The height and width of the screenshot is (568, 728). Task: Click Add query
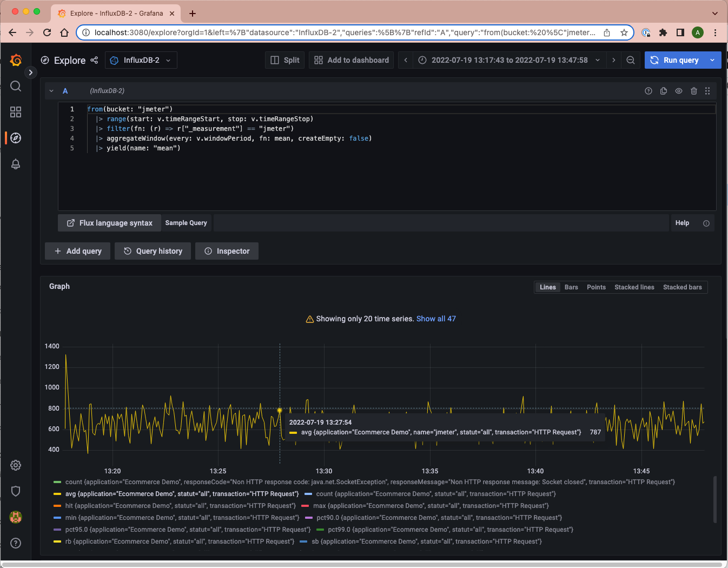78,251
